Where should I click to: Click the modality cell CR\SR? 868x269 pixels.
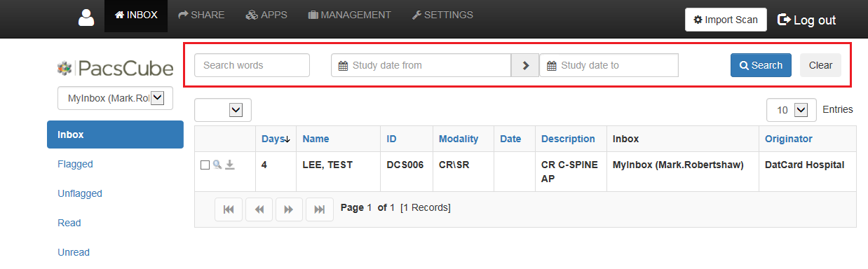(454, 165)
